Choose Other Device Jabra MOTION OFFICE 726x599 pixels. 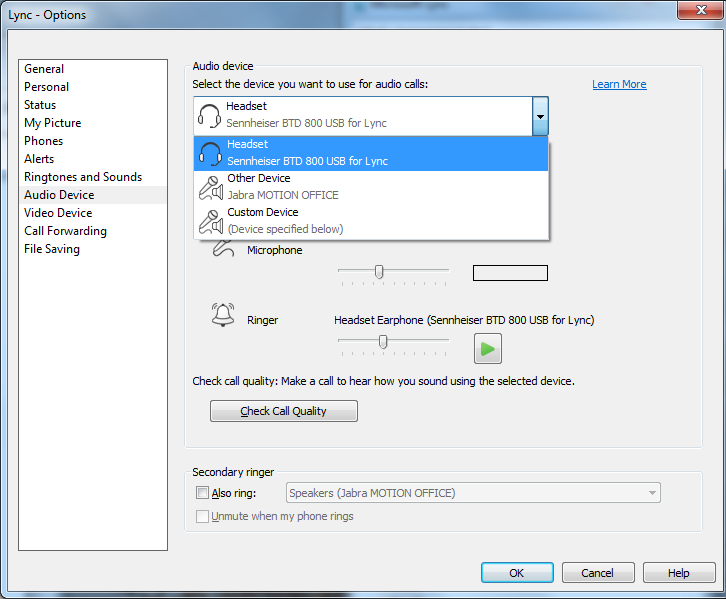click(371, 187)
